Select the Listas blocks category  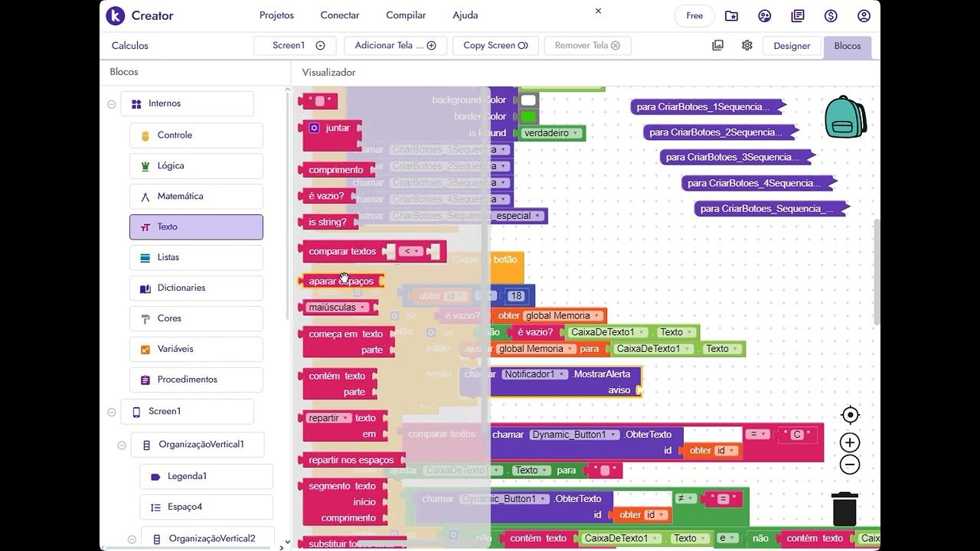point(196,258)
